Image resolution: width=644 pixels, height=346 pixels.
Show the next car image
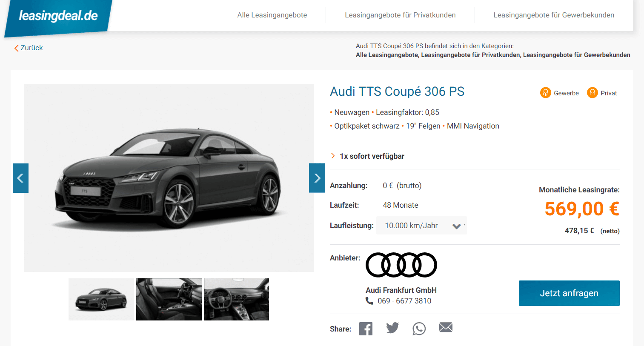(317, 178)
